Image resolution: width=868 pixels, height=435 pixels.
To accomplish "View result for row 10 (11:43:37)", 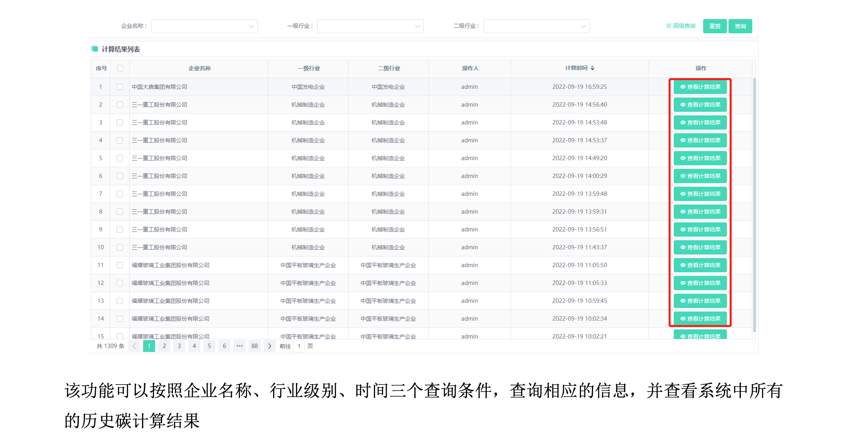I will [x=700, y=247].
